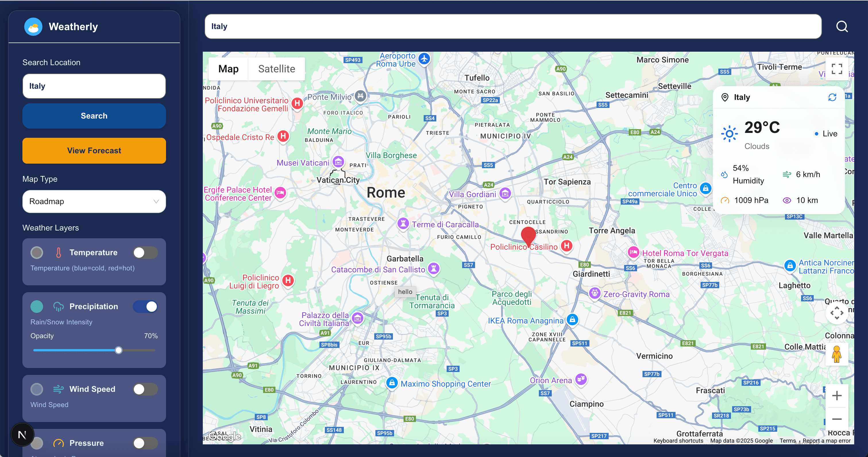Enable the Temperature weather layer

tap(145, 252)
